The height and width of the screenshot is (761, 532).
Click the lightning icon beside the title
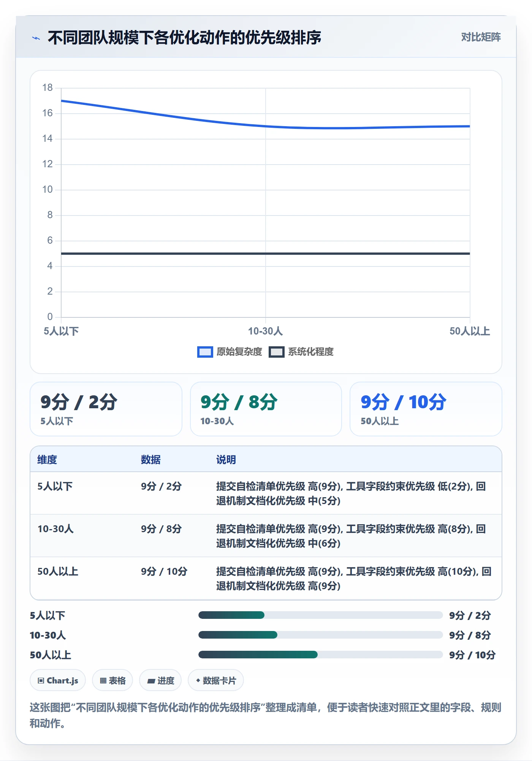(36, 38)
